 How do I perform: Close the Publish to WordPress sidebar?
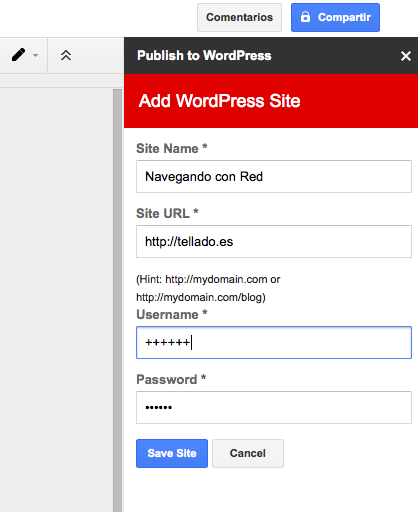tap(405, 56)
